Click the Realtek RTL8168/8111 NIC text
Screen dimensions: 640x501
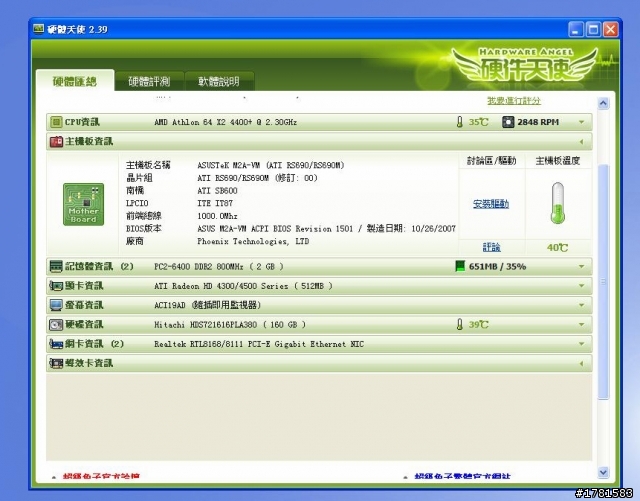[x=259, y=344]
